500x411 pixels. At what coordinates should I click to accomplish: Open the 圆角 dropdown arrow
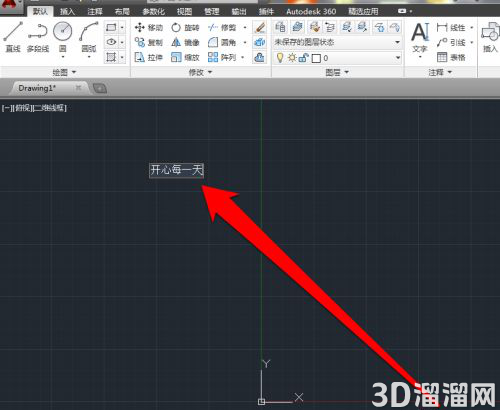click(245, 42)
